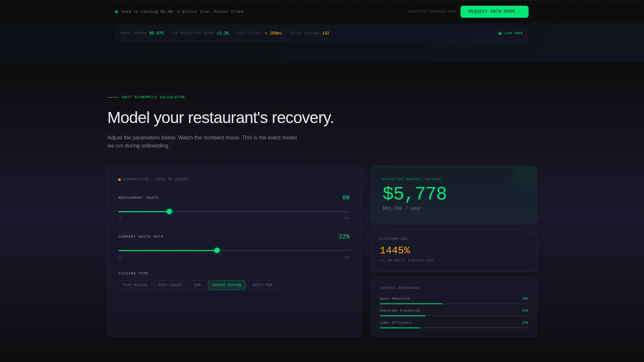Click the orange Interactive indicator dot
This screenshot has width=644, height=362.
tap(119, 180)
